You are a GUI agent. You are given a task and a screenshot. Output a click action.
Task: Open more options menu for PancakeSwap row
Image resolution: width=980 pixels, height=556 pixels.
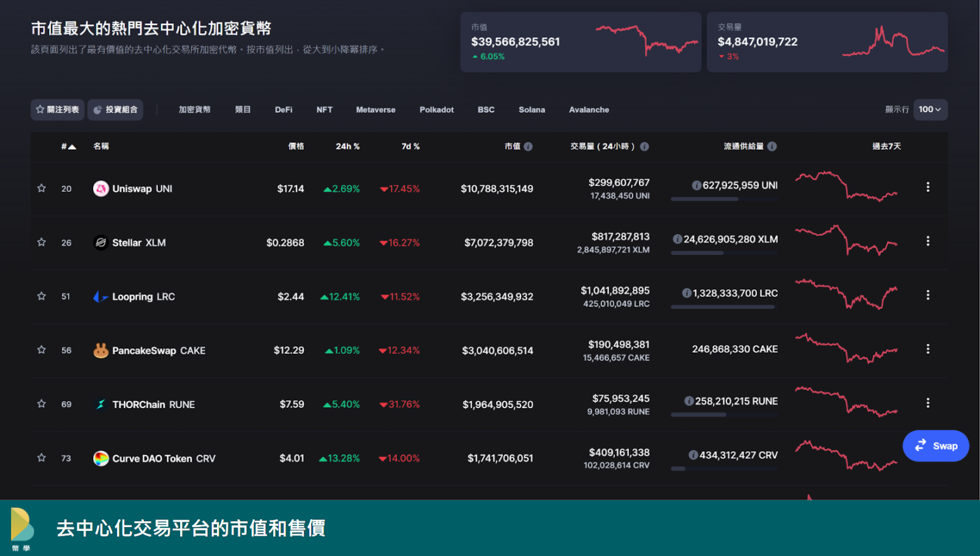click(928, 349)
